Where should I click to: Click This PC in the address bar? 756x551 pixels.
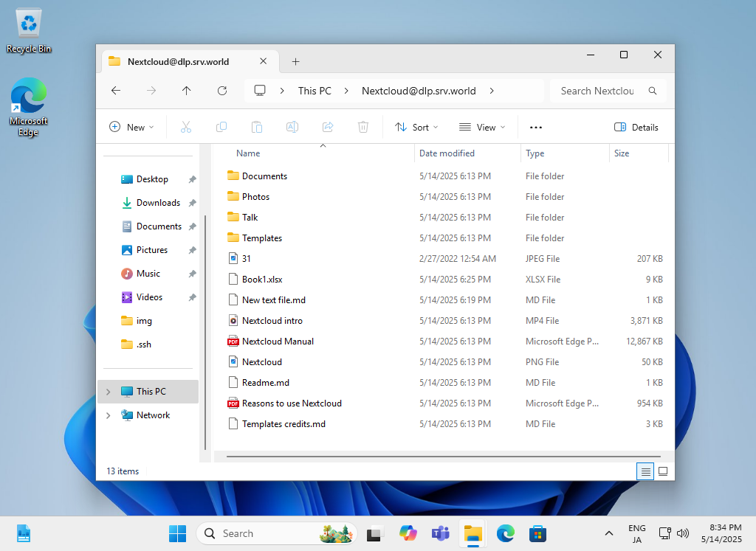tap(315, 91)
